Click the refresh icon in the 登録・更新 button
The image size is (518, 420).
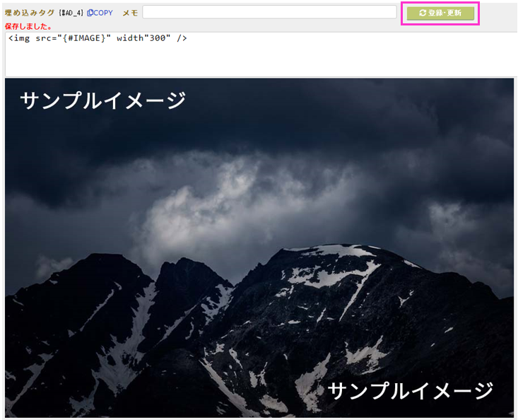[423, 13]
